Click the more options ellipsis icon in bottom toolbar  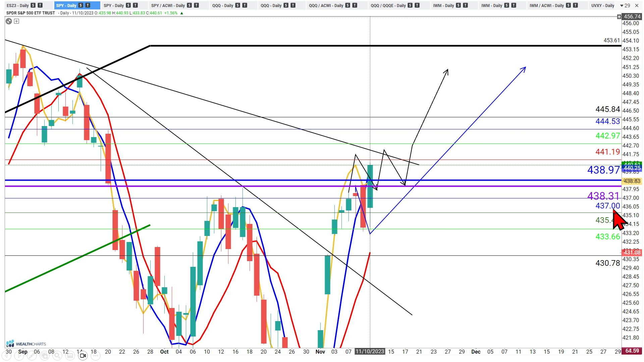pyautogui.click(x=96, y=356)
